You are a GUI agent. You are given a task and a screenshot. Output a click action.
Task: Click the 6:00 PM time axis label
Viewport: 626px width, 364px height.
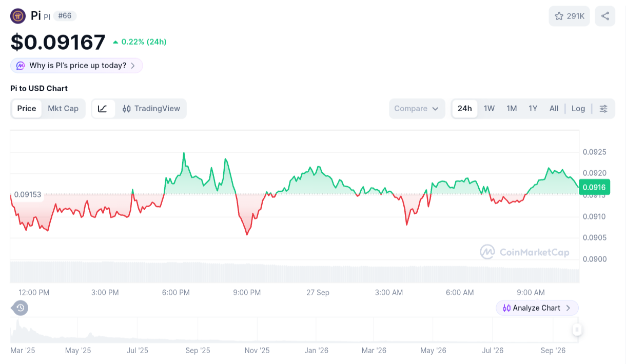[x=176, y=292]
